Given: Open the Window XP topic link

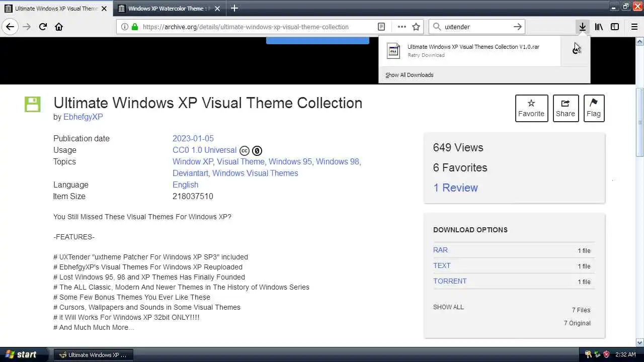Looking at the screenshot, I should click(193, 161).
